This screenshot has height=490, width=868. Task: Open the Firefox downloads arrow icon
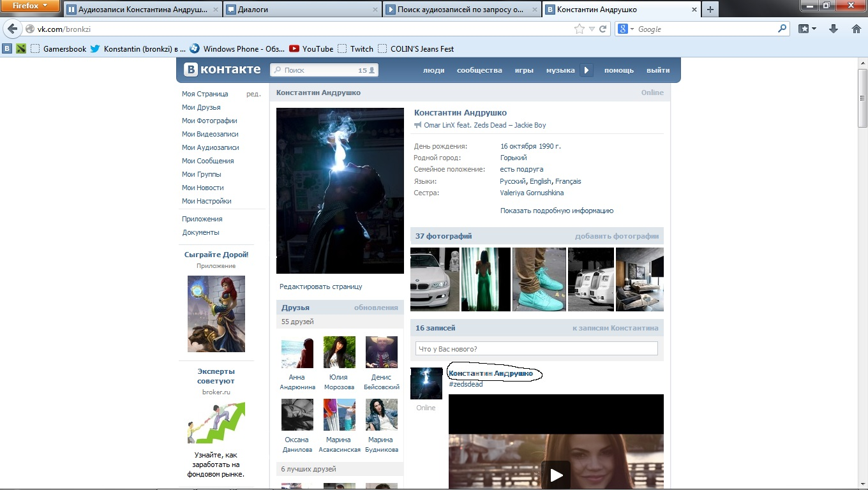(x=833, y=29)
